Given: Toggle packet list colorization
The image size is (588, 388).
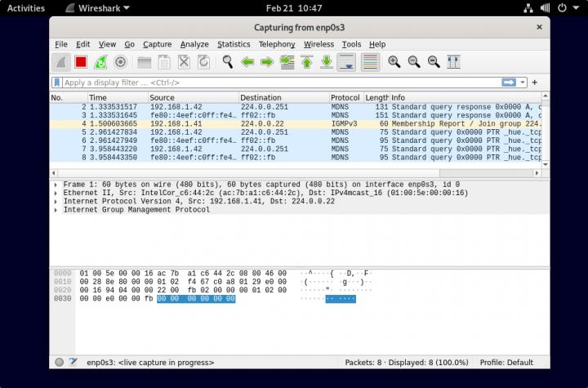Looking at the screenshot, I should pyautogui.click(x=370, y=62).
